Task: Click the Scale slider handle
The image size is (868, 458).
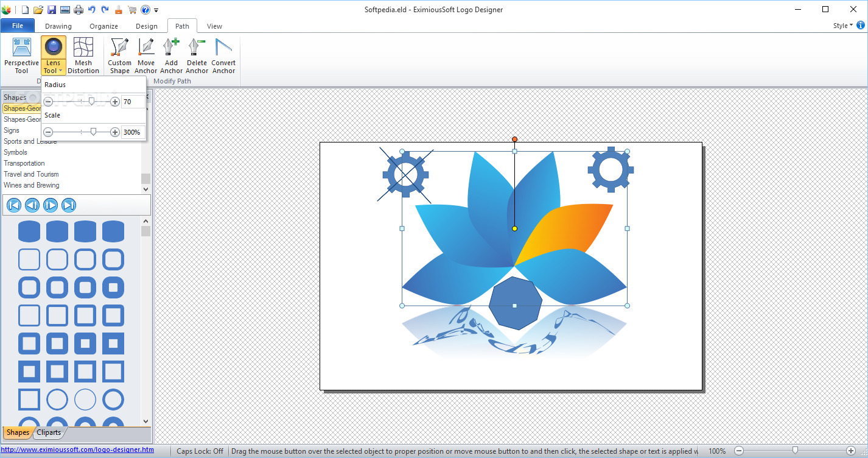Action: pyautogui.click(x=93, y=132)
